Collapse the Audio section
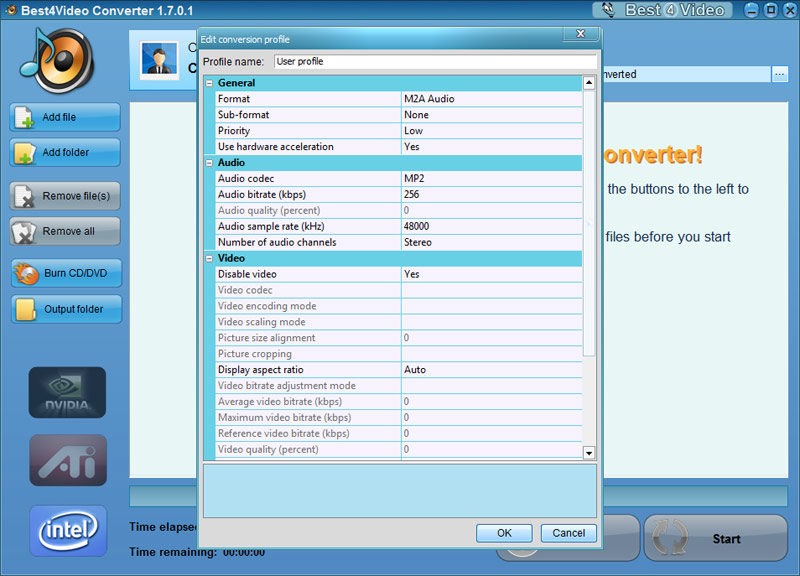This screenshot has height=576, width=800. coord(209,163)
